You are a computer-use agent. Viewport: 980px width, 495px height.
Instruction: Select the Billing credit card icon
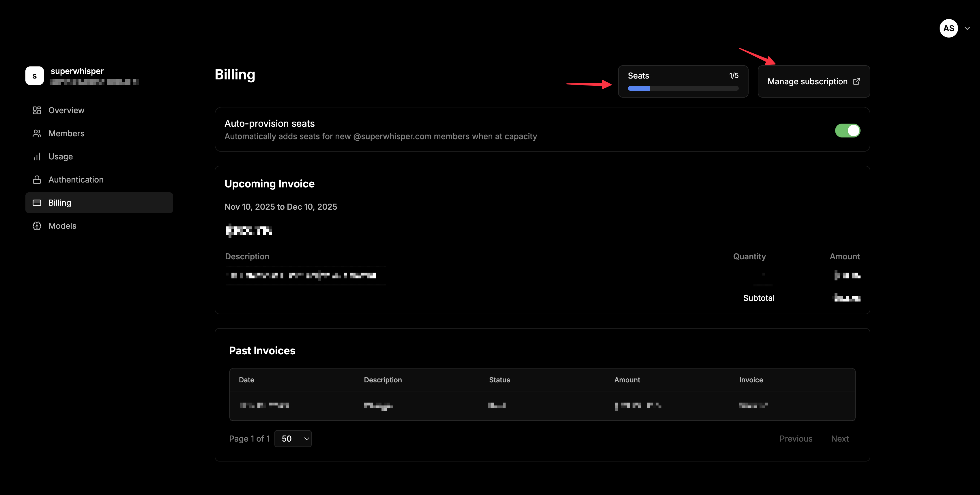coord(37,202)
